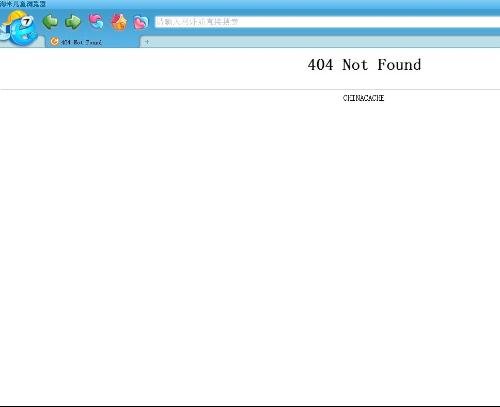Click the word Found in the heading
Image resolution: width=500 pixels, height=407 pixels.
pyautogui.click(x=399, y=65)
